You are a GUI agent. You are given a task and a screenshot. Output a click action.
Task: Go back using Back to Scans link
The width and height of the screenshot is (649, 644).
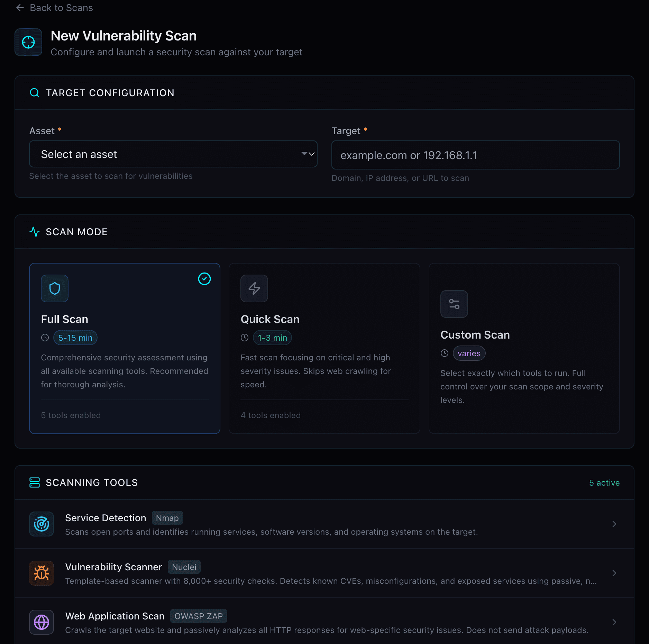[54, 8]
